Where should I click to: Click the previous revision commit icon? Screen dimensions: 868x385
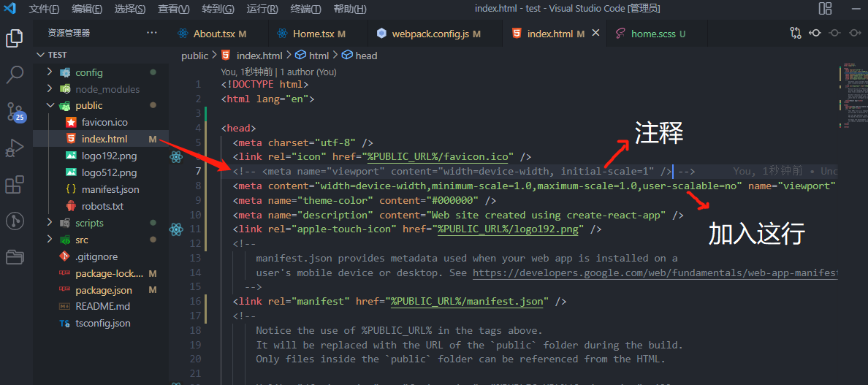[x=834, y=33]
